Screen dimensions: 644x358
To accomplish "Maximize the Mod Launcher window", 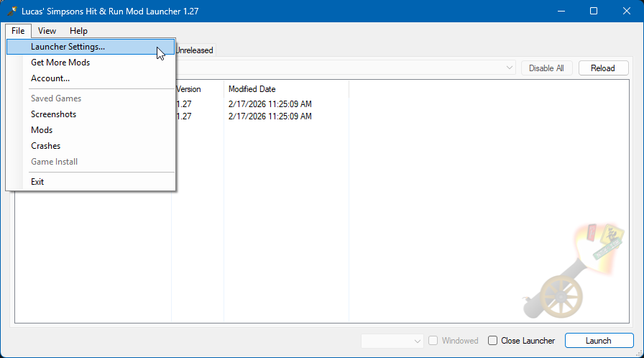I will [594, 11].
